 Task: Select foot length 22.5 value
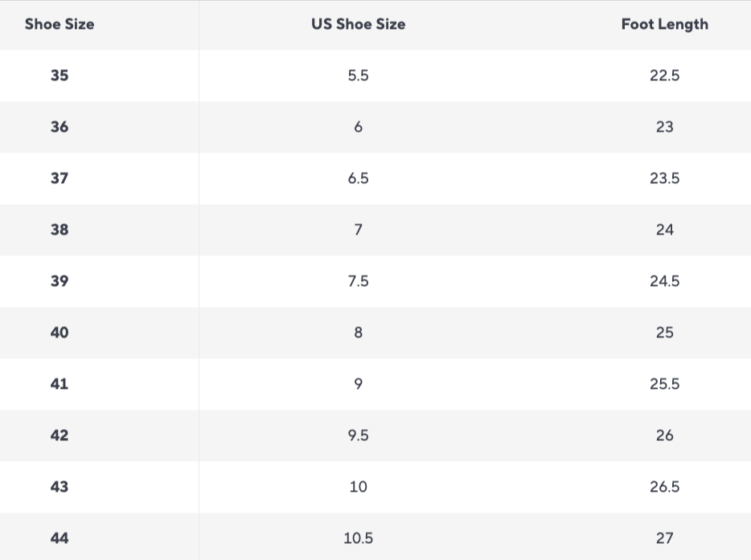[664, 76]
